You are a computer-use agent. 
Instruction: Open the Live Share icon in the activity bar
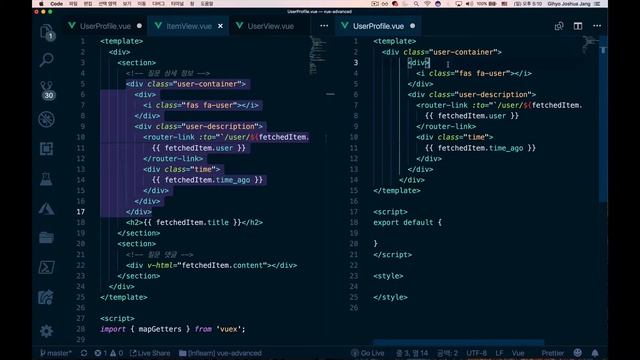click(46, 297)
